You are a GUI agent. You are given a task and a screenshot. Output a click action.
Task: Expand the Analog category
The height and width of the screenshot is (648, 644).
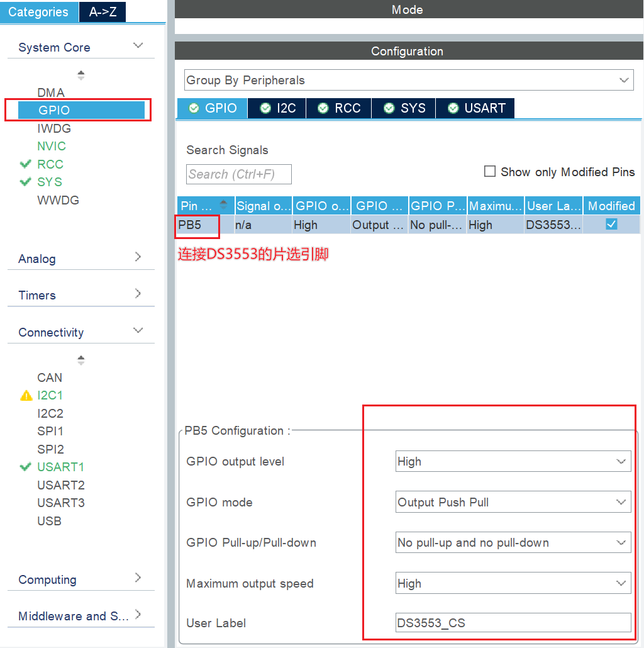[x=80, y=259]
